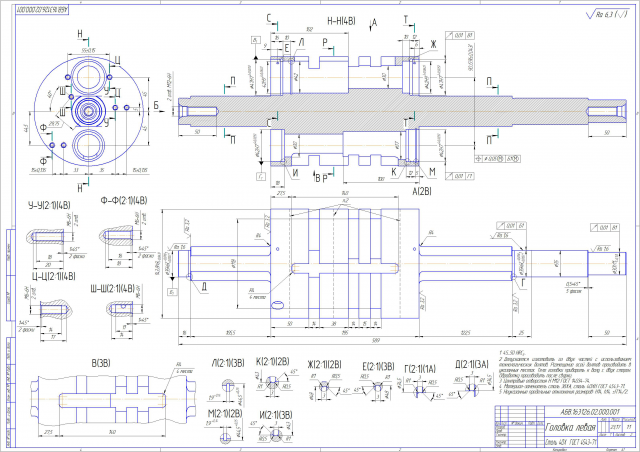Screen dimensions: 640x452
Task: Select the section label Ф-Ф(2:1)(4В)
Action: point(124,200)
